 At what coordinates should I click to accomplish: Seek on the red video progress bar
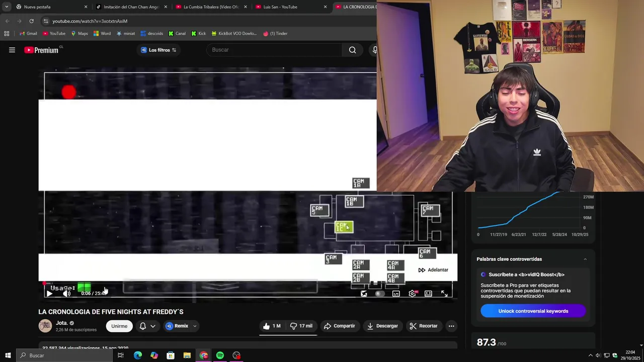[248, 284]
